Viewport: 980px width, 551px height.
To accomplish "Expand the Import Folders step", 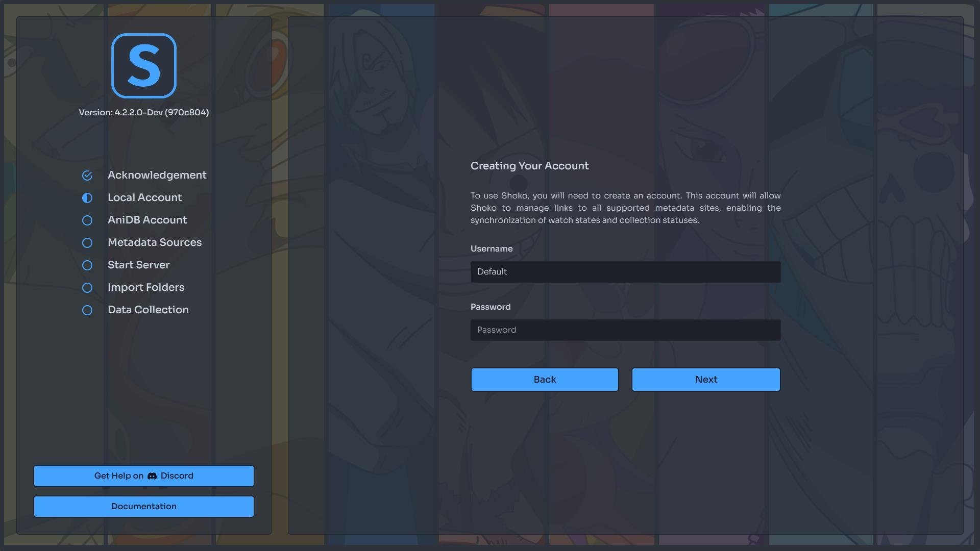I will (x=145, y=287).
